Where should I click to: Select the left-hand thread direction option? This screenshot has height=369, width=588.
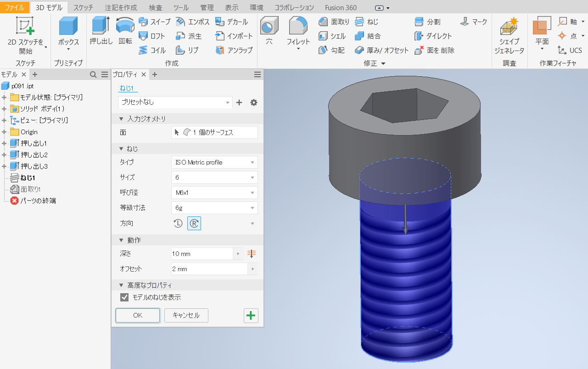[178, 223]
